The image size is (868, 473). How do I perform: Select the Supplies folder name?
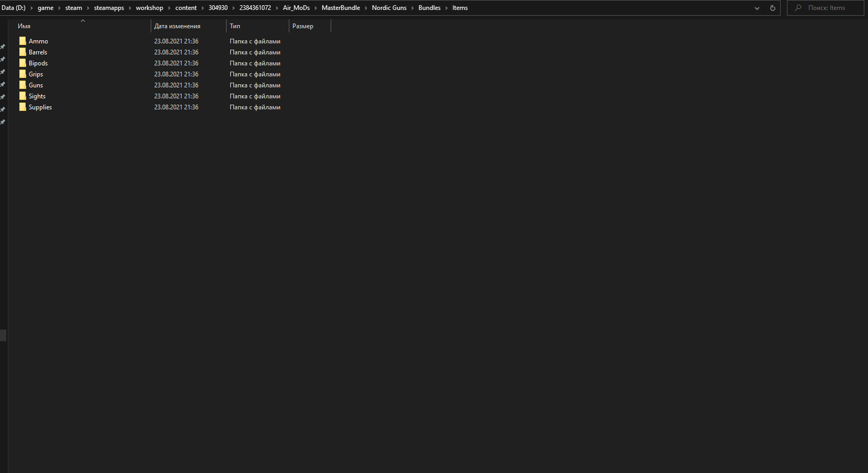[x=40, y=107]
